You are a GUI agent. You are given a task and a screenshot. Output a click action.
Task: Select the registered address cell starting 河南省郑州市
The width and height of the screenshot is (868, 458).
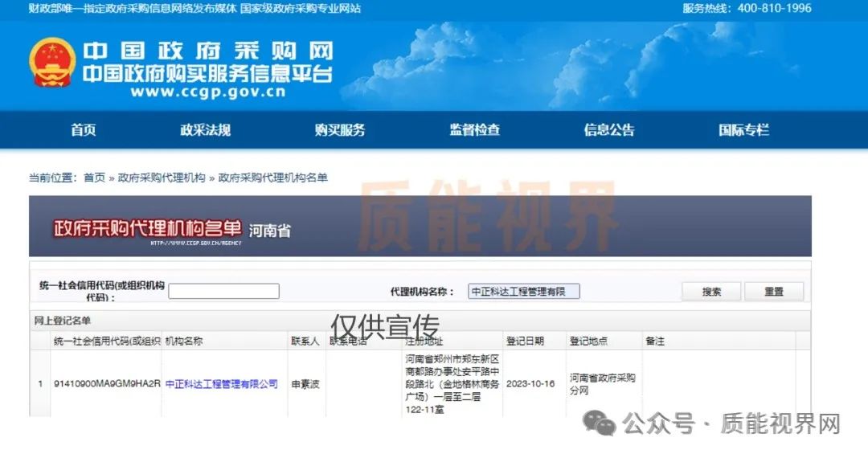(452, 384)
